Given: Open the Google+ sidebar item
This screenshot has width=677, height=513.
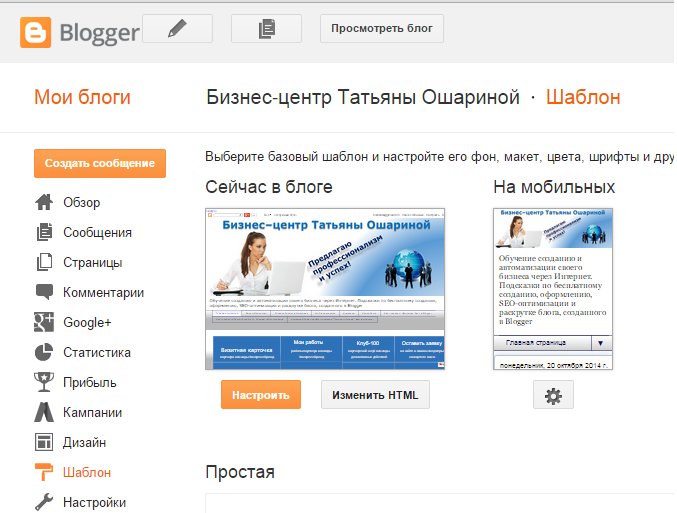Looking at the screenshot, I should tap(87, 322).
